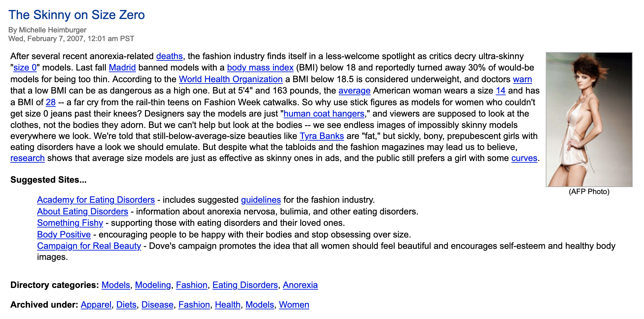Click the 'guidelines' link

click(x=261, y=200)
